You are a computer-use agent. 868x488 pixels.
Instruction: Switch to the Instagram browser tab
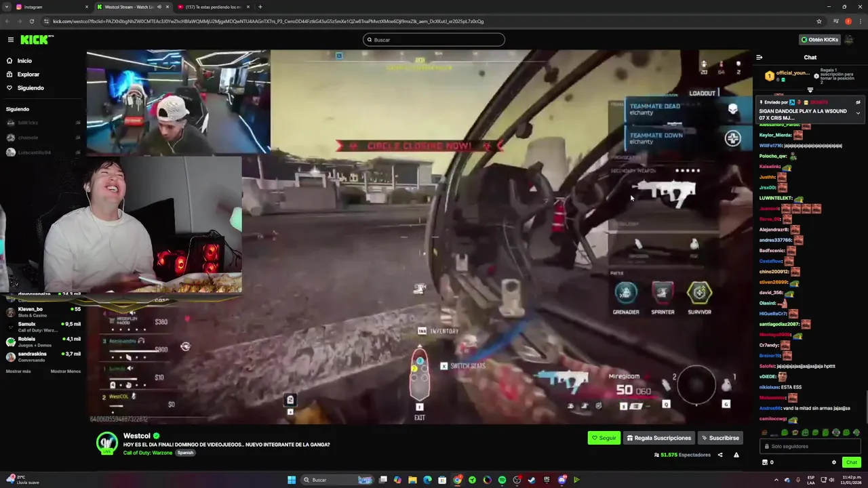click(x=51, y=7)
